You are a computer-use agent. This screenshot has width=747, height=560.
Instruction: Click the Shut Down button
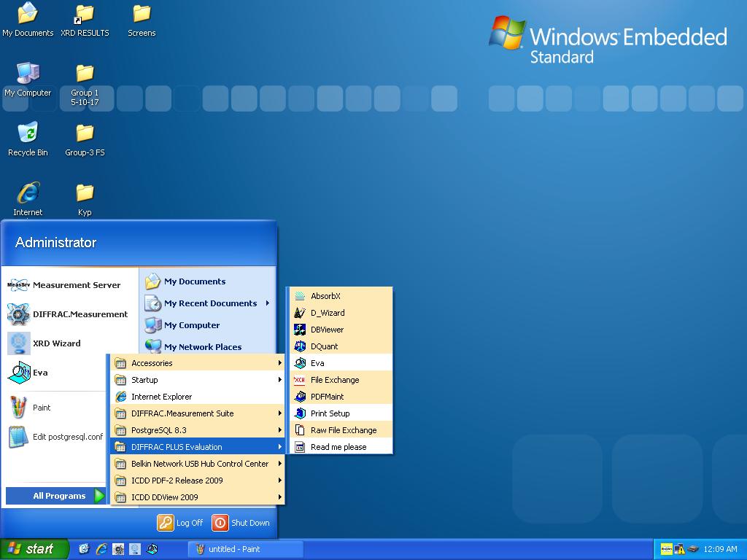click(x=241, y=523)
